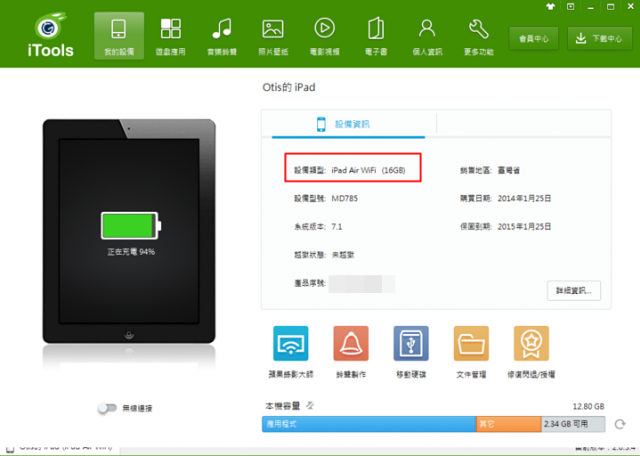640x456 pixels.
Task: Click the title bar menu box icon
Action: (571, 7)
